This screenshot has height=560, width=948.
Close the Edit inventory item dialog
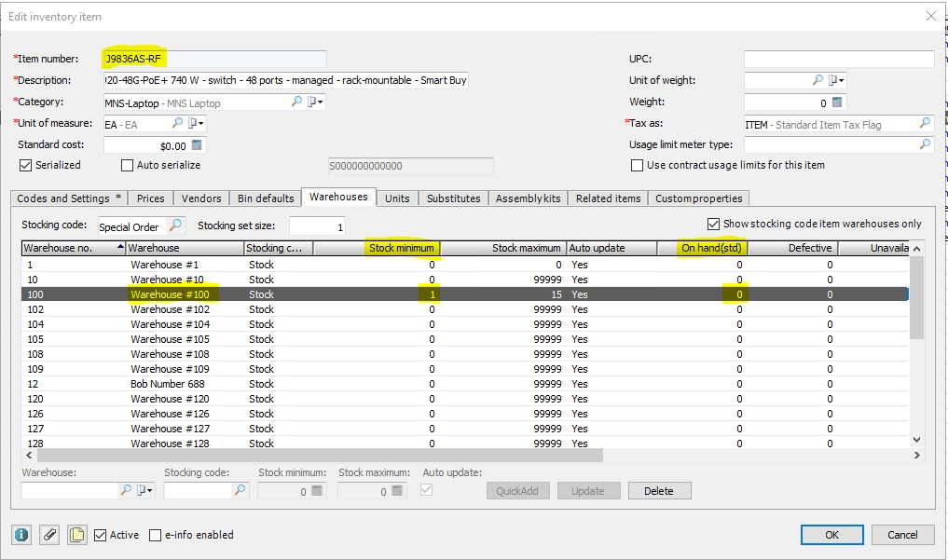[x=931, y=17]
